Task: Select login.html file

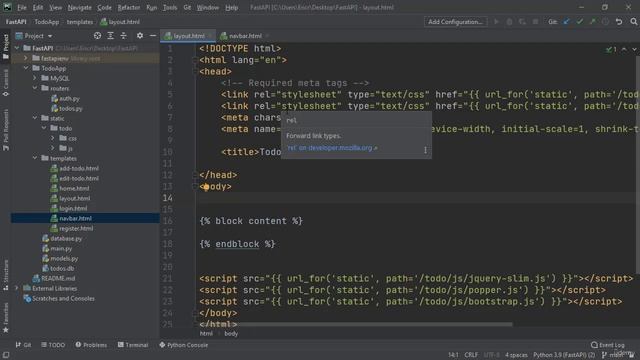Action: [x=69, y=208]
